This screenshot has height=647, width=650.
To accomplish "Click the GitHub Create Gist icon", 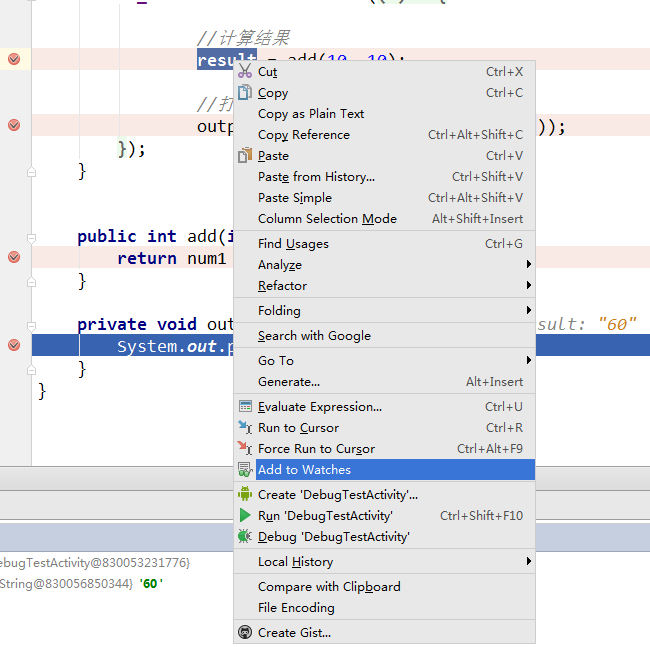I will (245, 632).
